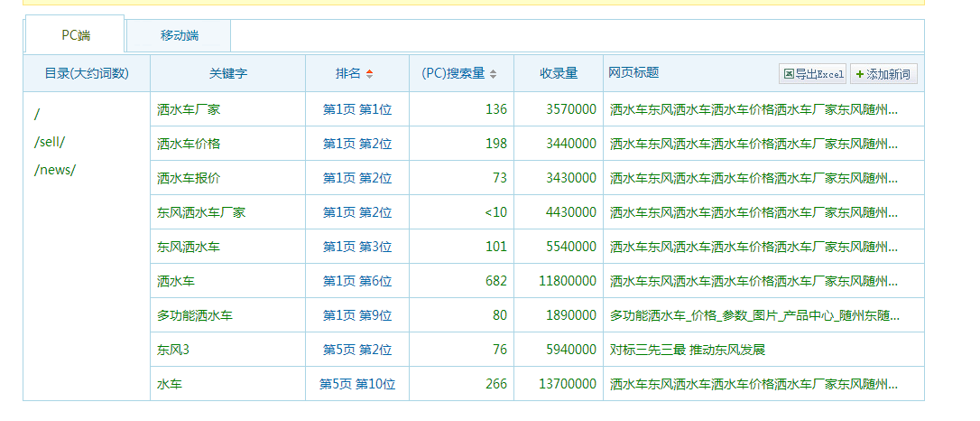
Task: Click keyword 多功能洒水车
Action: tap(195, 315)
